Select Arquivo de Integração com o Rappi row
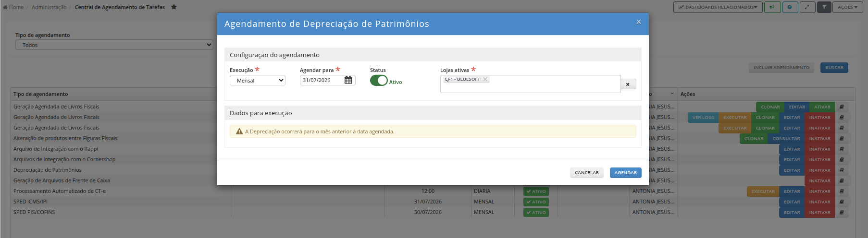 point(56,149)
